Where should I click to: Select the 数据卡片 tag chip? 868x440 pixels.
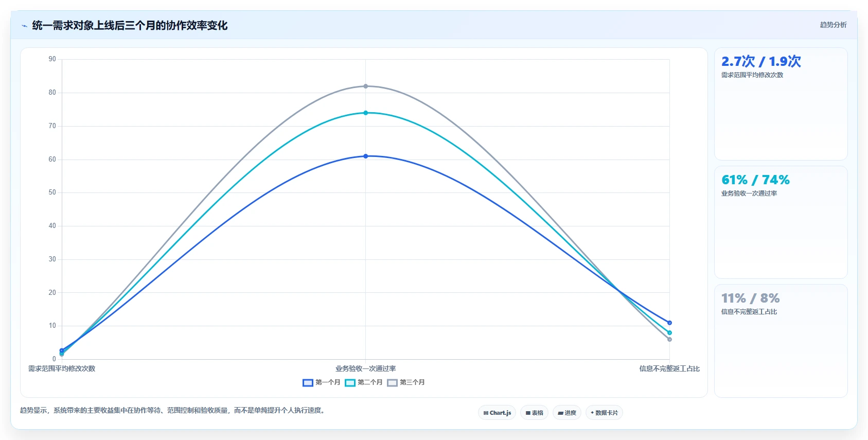click(x=605, y=413)
